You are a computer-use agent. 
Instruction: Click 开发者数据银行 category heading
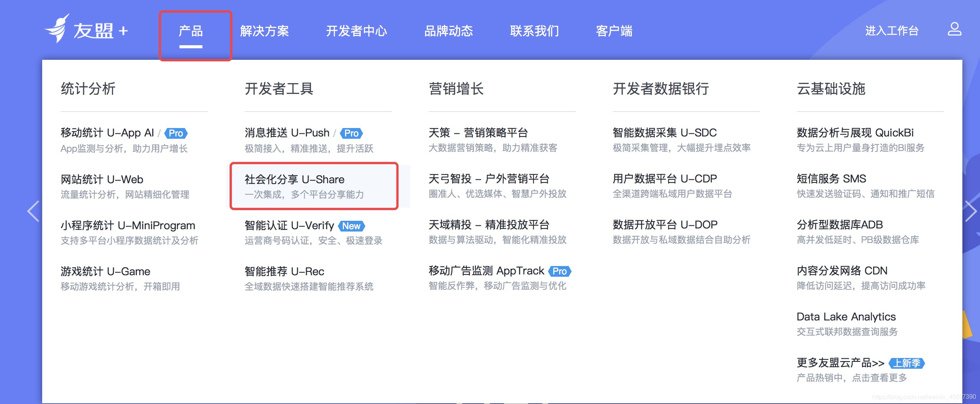[x=661, y=89]
